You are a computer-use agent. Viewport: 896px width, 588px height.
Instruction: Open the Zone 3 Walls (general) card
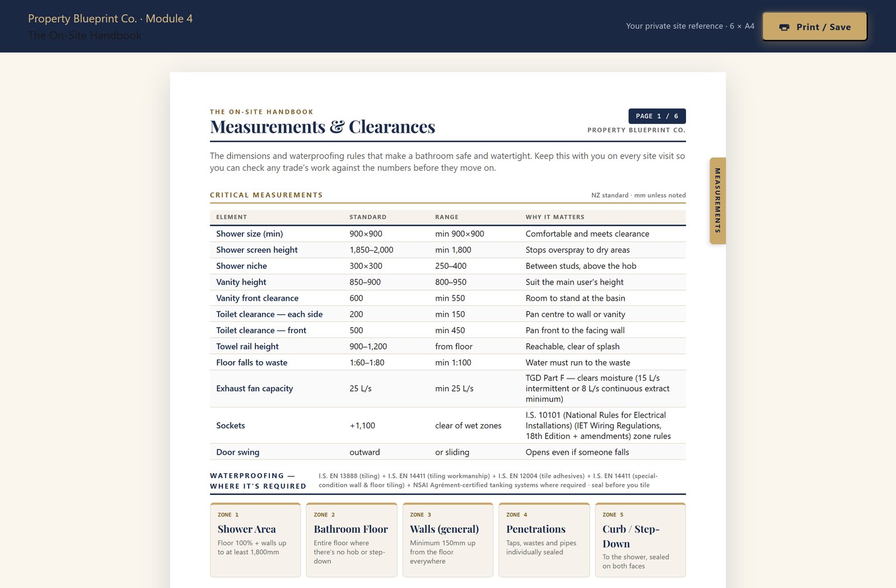[448, 540]
